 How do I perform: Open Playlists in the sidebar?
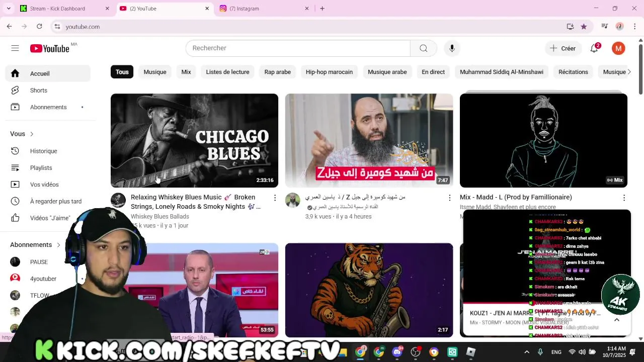(x=48, y=168)
